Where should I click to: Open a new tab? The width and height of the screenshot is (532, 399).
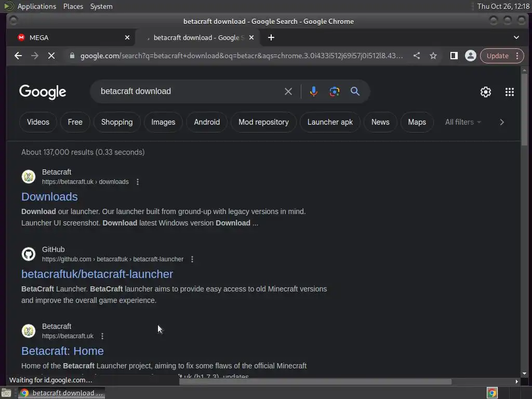[x=271, y=37]
